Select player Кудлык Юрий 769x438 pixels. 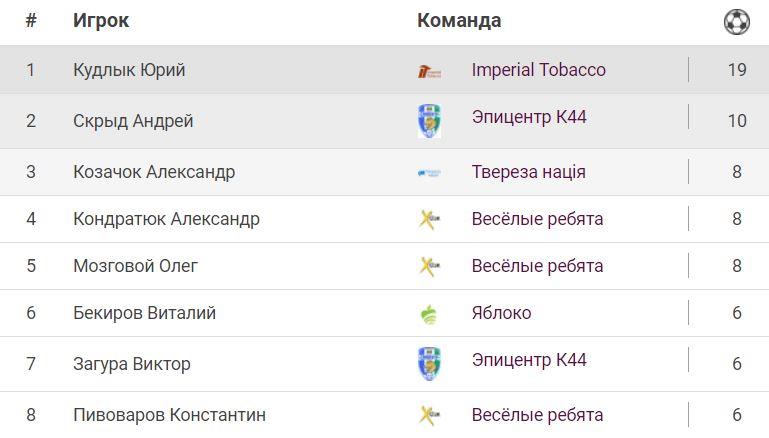pos(129,70)
